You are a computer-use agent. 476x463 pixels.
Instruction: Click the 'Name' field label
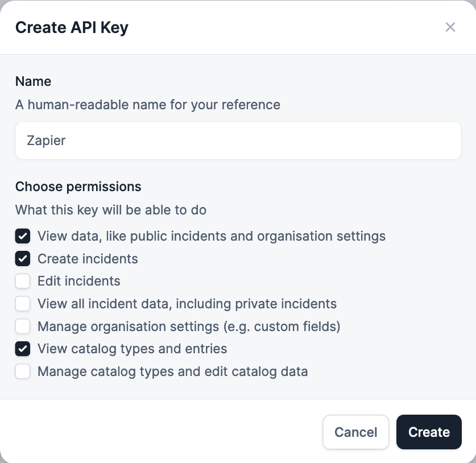coord(33,81)
